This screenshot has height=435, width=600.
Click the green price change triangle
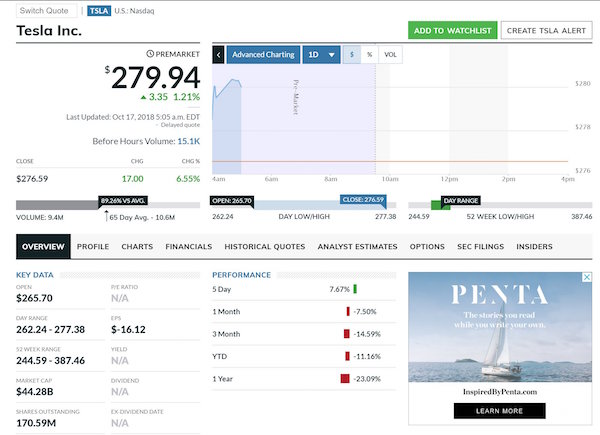144,98
